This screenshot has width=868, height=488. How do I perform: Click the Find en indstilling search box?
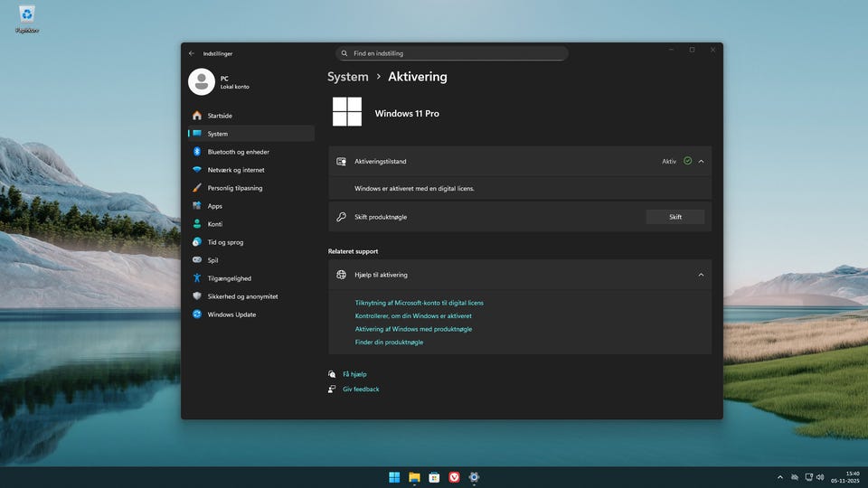(452, 53)
